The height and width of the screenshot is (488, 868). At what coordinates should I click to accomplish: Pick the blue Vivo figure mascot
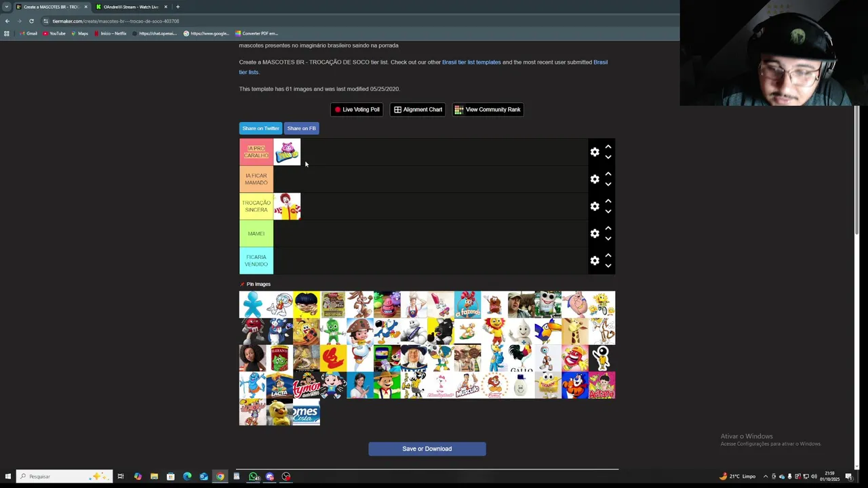252,304
